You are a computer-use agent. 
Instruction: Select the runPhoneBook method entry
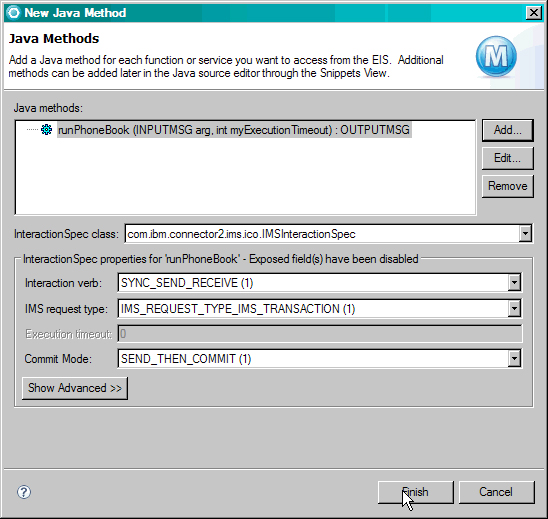tap(234, 130)
